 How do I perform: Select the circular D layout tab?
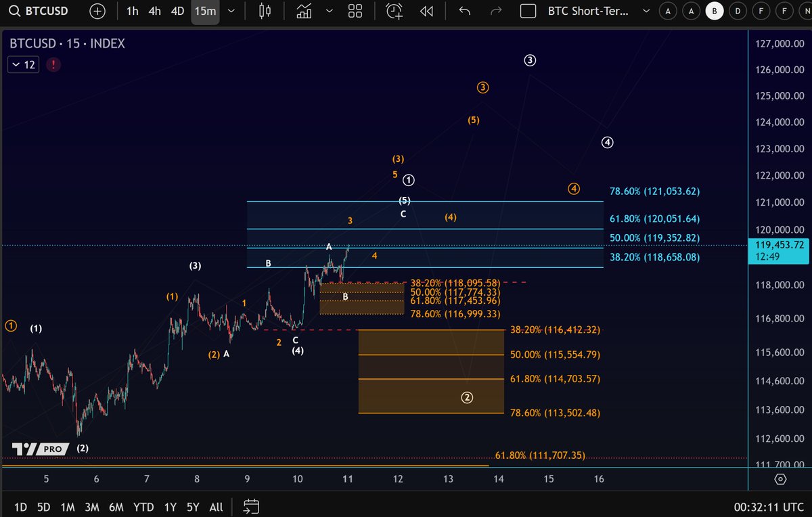point(738,11)
